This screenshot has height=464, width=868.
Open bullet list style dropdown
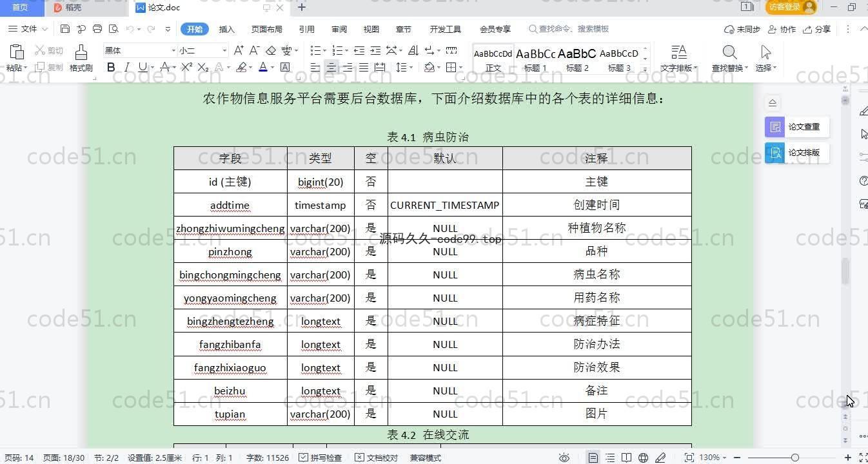[325, 50]
